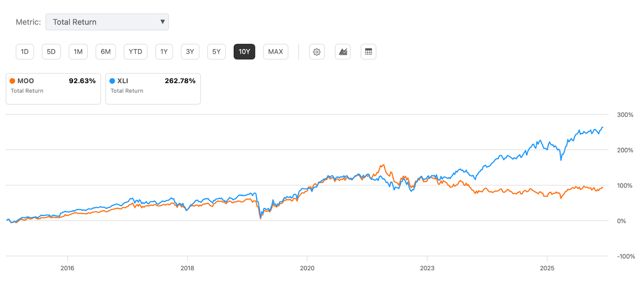The image size is (644, 281).
Task: Select the 1D time range
Action: pyautogui.click(x=25, y=52)
